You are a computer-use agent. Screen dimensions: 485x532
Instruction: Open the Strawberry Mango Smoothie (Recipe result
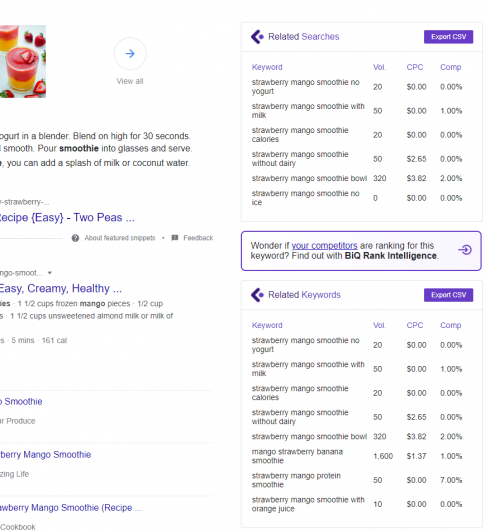(71, 508)
